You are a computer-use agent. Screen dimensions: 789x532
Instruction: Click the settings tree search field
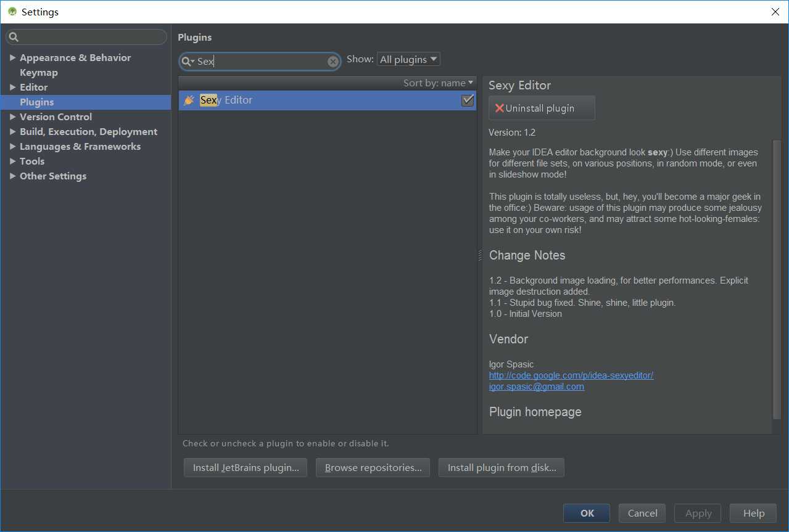[x=86, y=37]
